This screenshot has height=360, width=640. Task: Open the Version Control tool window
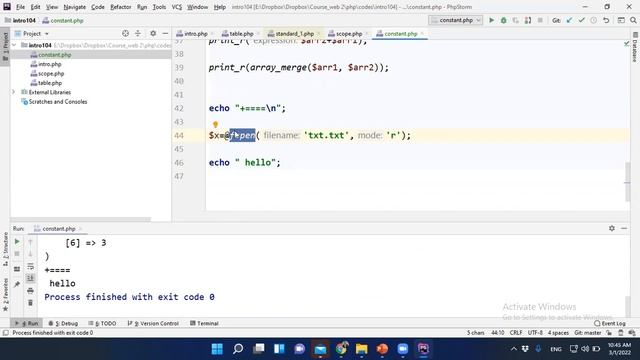pos(153,323)
